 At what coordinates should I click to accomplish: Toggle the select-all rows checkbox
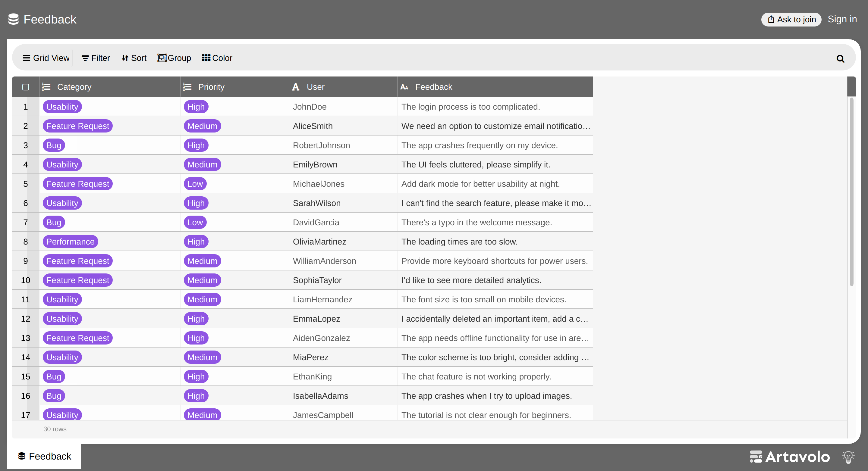click(26, 87)
